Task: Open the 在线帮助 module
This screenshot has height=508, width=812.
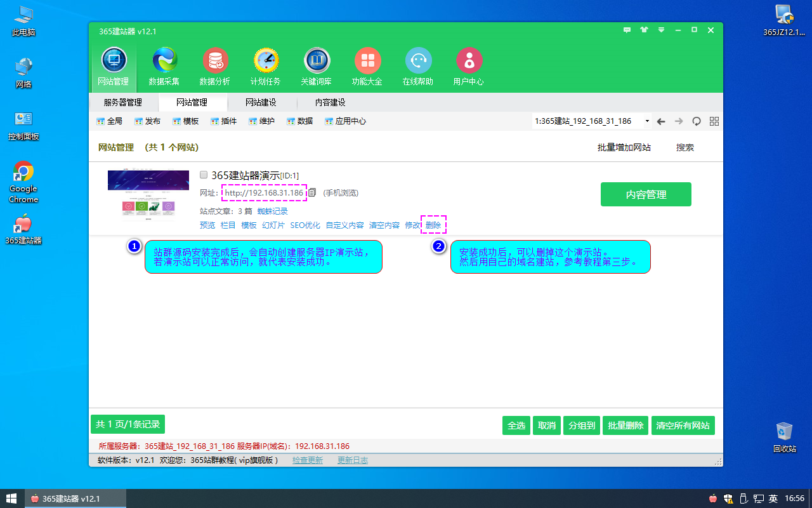Action: 418,67
